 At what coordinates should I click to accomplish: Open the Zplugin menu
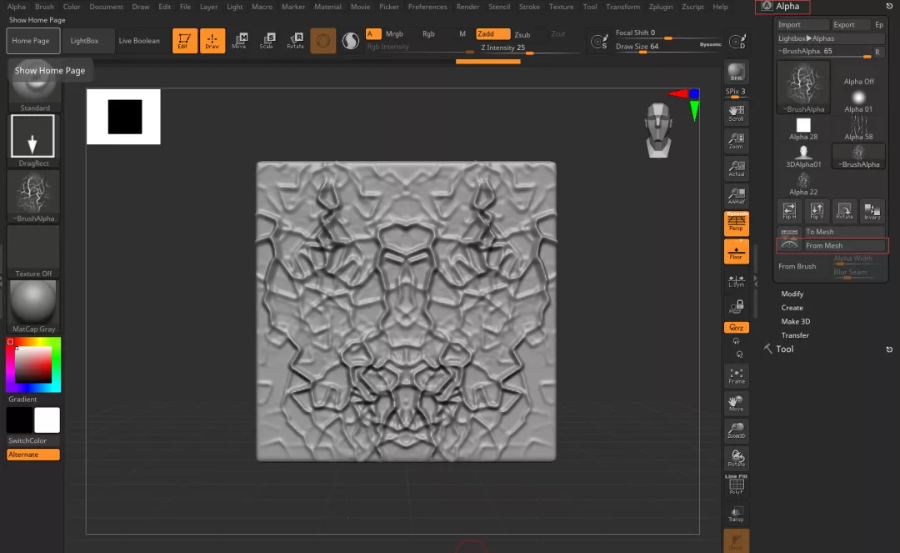(x=661, y=7)
